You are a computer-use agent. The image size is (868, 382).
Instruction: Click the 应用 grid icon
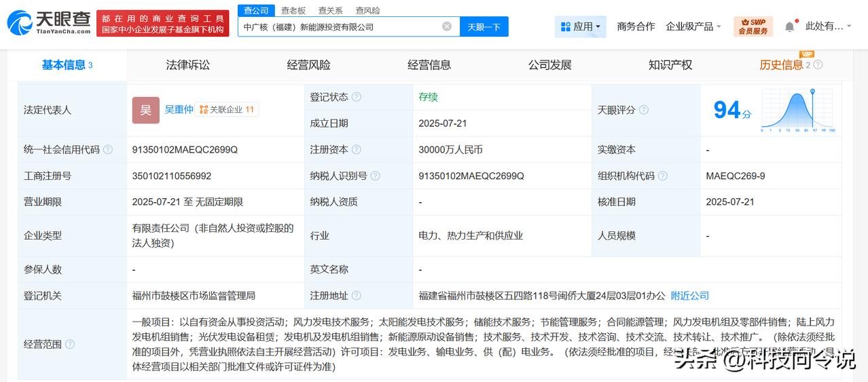(x=566, y=26)
